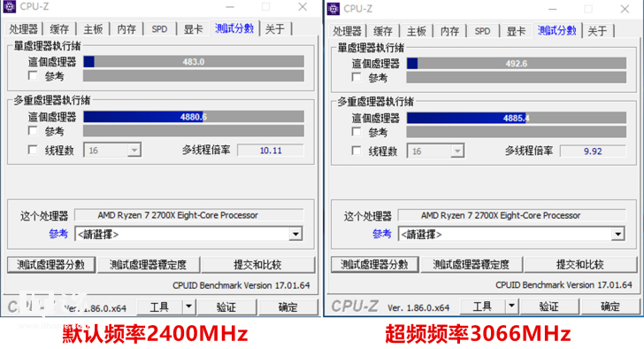The height and width of the screenshot is (349, 644).
Task: Open 关于 tab in left window
Action: click(275, 29)
